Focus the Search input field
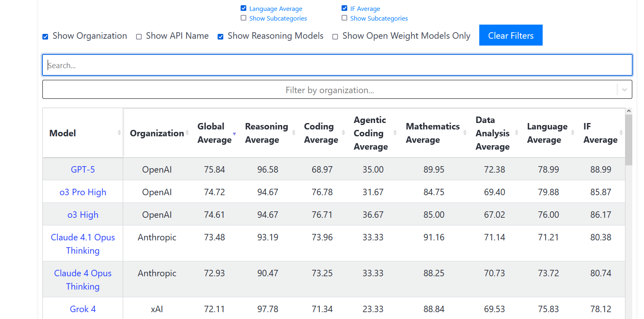Image resolution: width=644 pixels, height=319 pixels. (337, 65)
